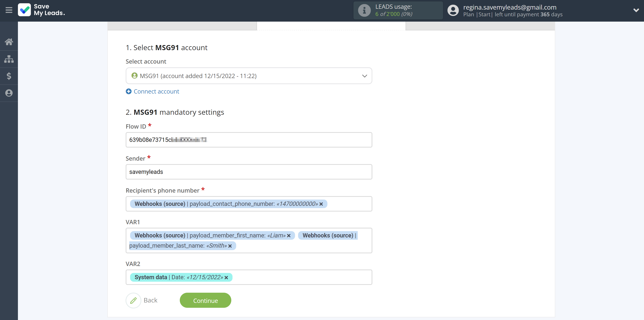Click the user avatar in header
This screenshot has height=320, width=644.
pyautogui.click(x=453, y=11)
